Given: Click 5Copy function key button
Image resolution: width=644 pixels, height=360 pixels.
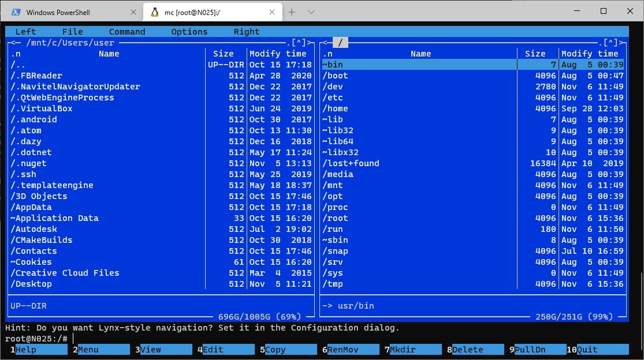Looking at the screenshot, I should tap(289, 350).
